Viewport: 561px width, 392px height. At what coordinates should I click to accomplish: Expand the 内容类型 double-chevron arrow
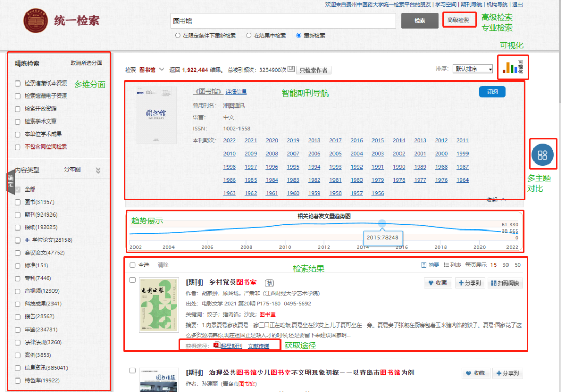(98, 170)
